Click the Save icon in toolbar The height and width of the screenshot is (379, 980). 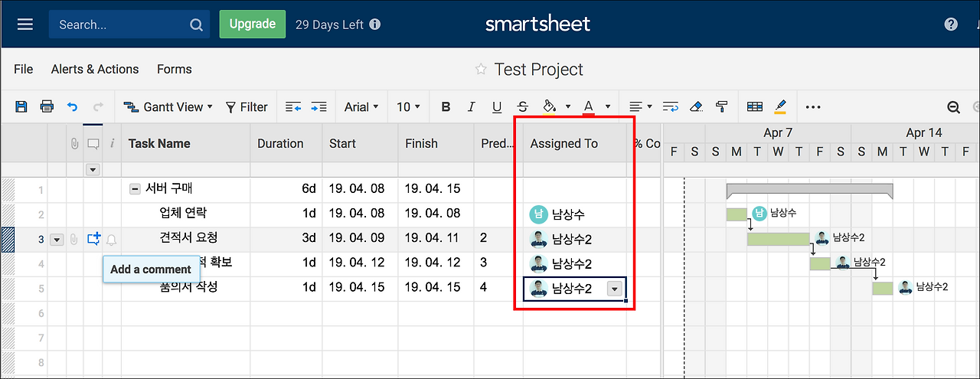21,107
